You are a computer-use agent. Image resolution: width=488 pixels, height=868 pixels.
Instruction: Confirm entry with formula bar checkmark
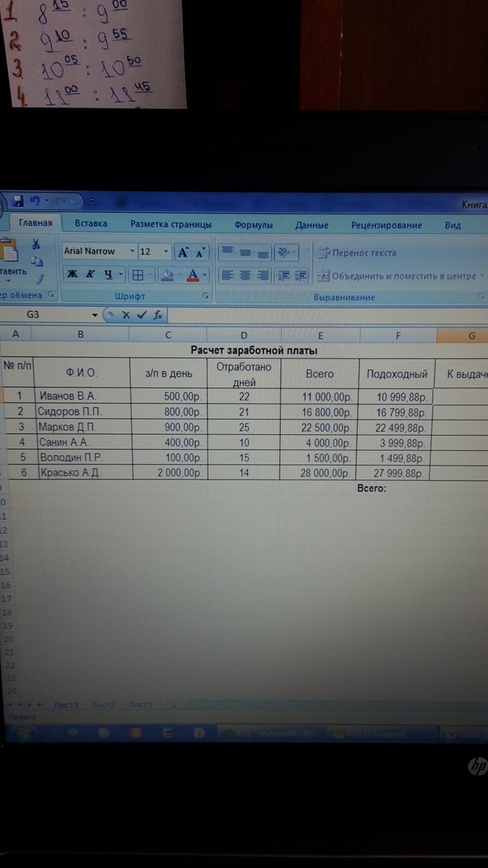142,315
